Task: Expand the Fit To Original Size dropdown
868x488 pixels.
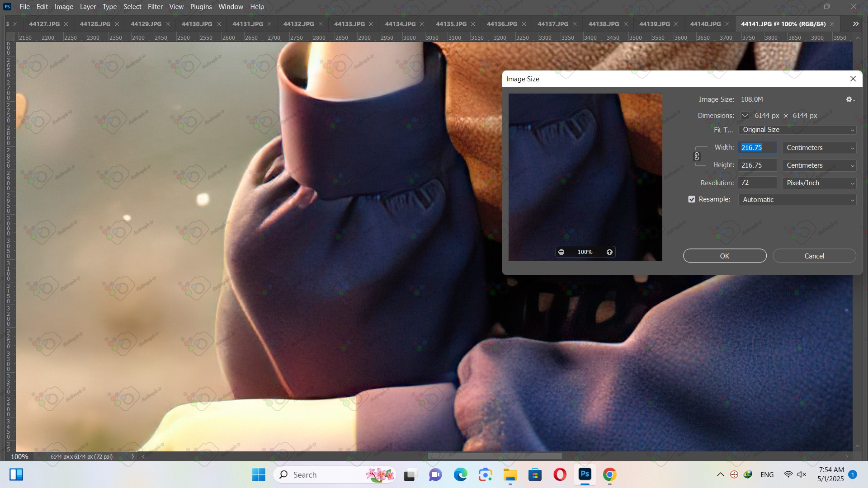Action: pos(797,130)
